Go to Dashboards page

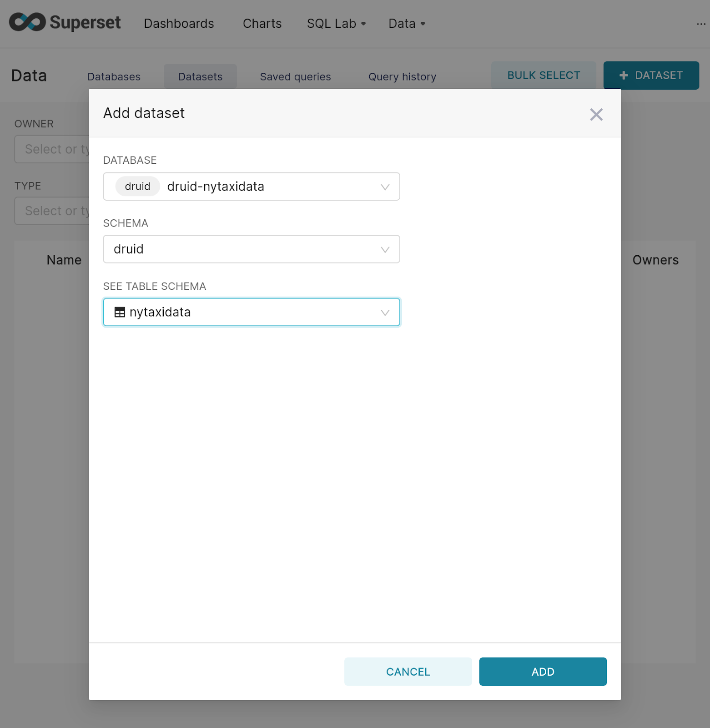tap(179, 24)
